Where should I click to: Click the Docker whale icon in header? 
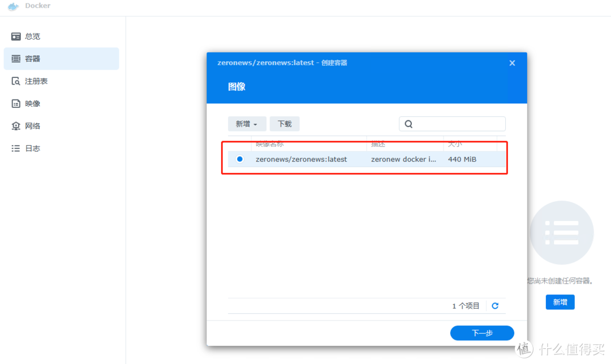point(13,7)
